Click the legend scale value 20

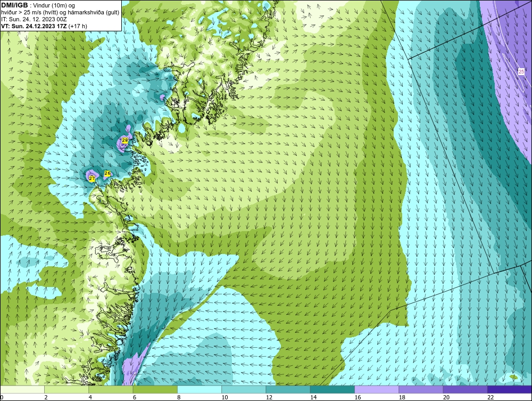[x=446, y=398]
